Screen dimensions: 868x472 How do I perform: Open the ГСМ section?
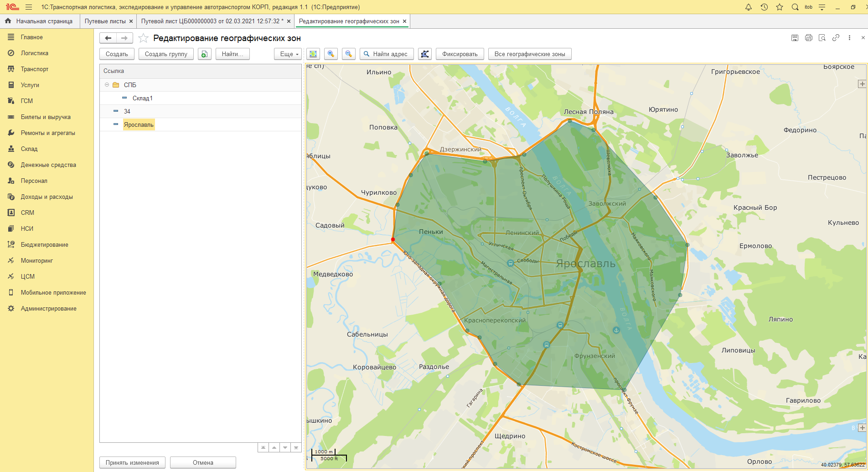coord(27,101)
